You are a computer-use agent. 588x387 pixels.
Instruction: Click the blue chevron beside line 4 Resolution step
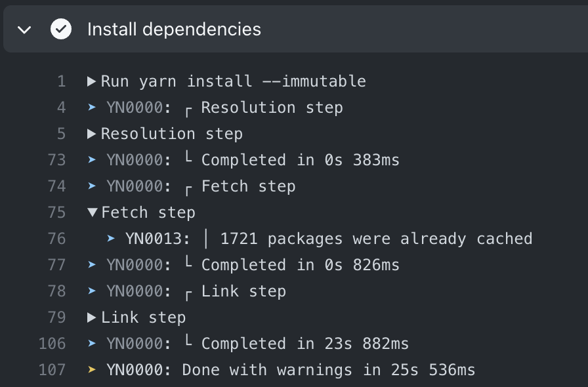pyautogui.click(x=91, y=108)
